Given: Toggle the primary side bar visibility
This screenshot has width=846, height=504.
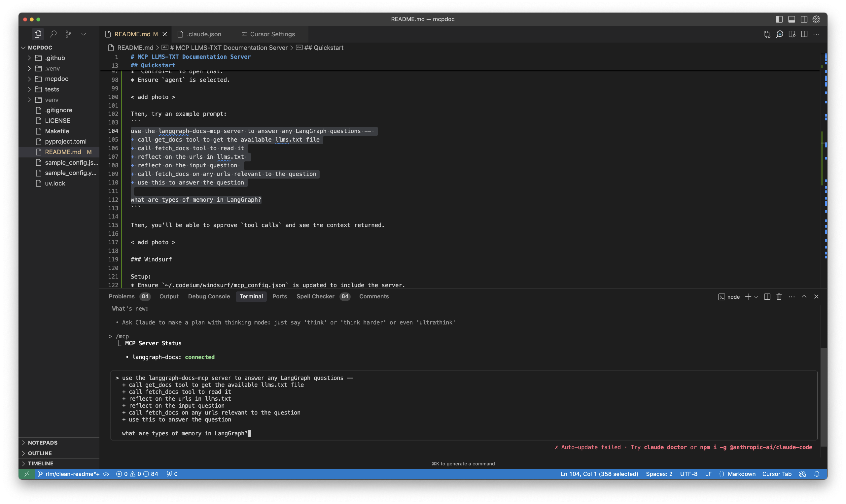Looking at the screenshot, I should coord(778,19).
